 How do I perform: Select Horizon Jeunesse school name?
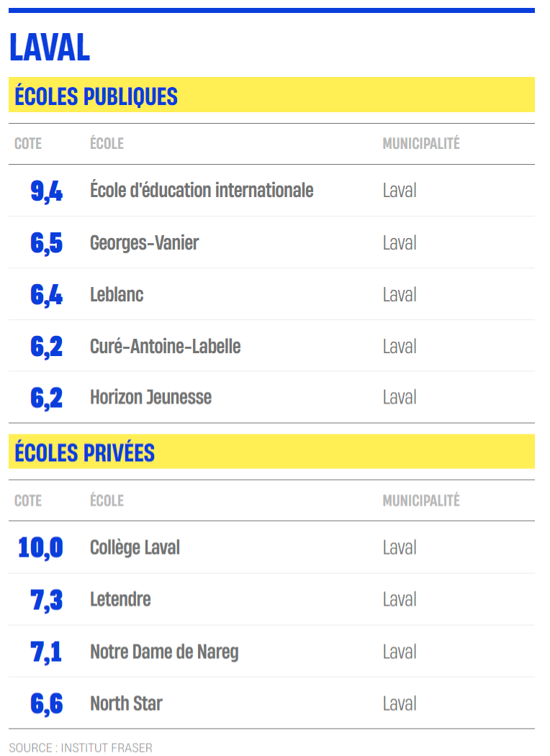[x=151, y=397]
